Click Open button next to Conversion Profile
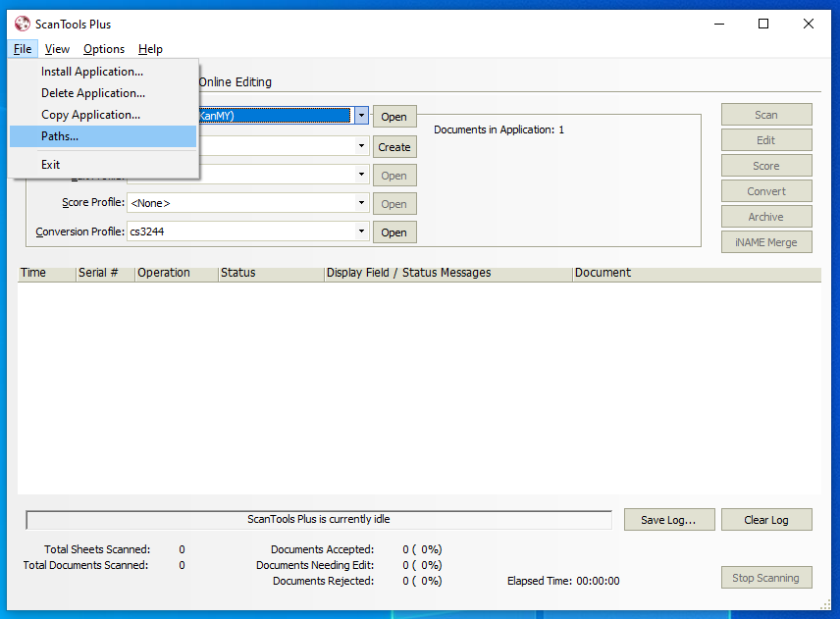Image resolution: width=840 pixels, height=619 pixels. pos(394,232)
